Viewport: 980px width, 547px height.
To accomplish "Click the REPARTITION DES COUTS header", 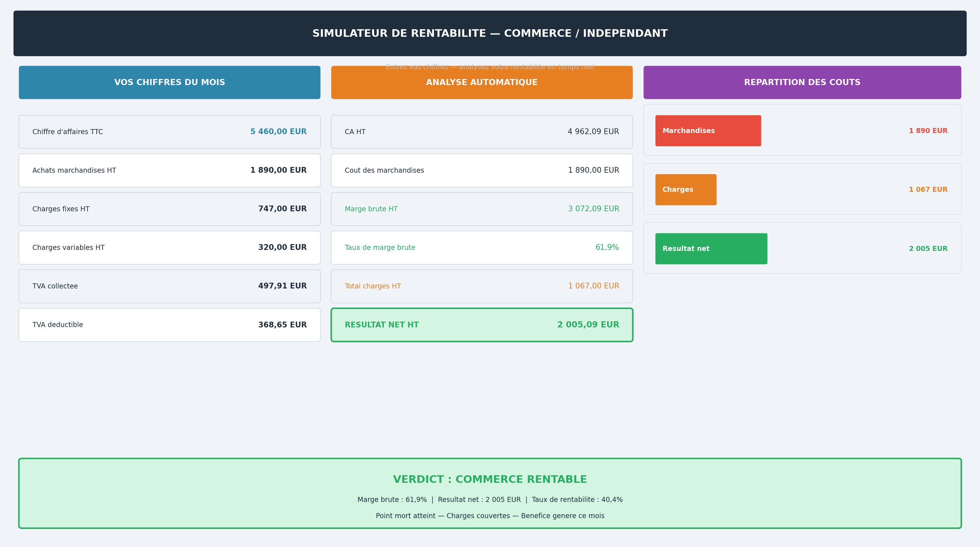I will (802, 83).
